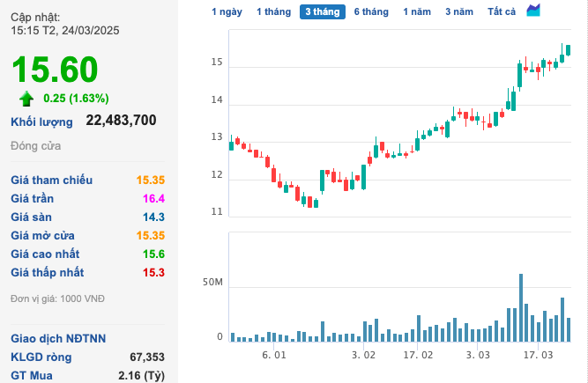The height and width of the screenshot is (383, 588).
Task: Open the chart type icon beside Tất cả
Action: [533, 11]
